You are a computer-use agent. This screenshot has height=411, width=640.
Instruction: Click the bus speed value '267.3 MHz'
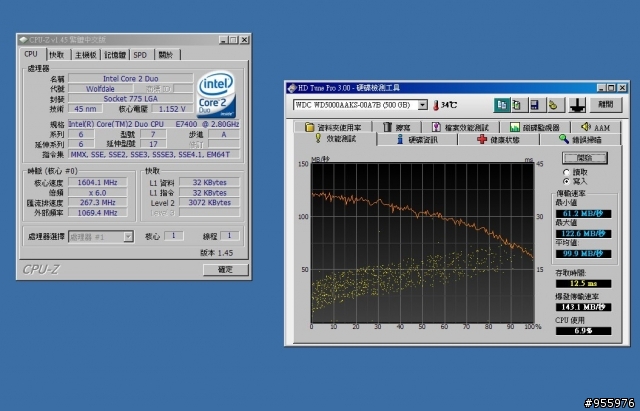point(98,202)
